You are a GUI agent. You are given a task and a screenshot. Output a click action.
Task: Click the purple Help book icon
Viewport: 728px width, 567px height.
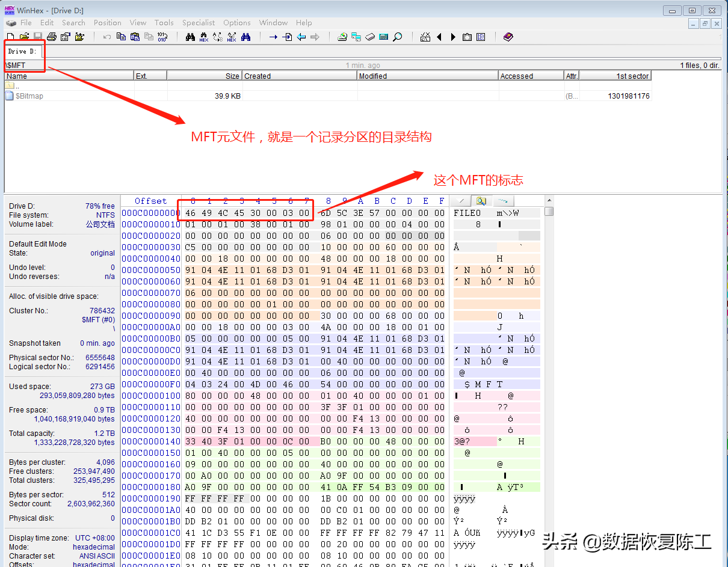(x=508, y=37)
